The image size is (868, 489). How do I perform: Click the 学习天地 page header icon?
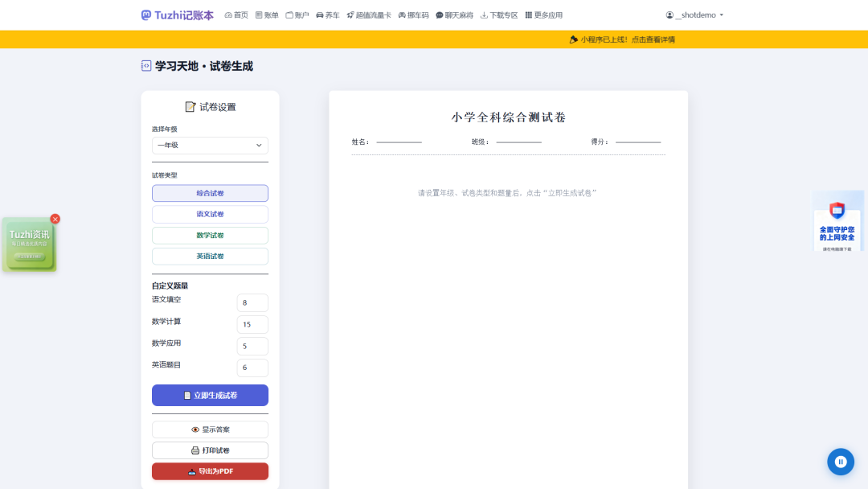[x=146, y=66]
